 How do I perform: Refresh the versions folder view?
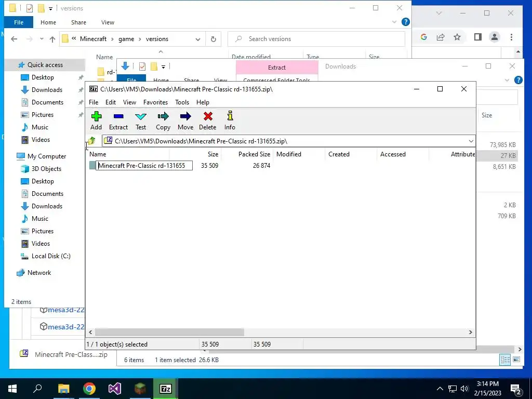[214, 39]
